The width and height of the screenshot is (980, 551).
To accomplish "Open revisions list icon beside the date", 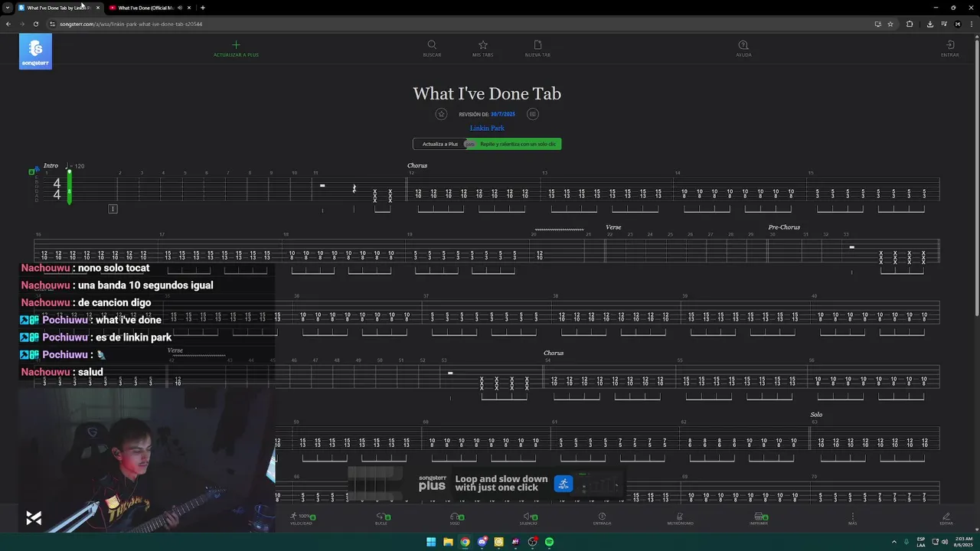I will (533, 114).
